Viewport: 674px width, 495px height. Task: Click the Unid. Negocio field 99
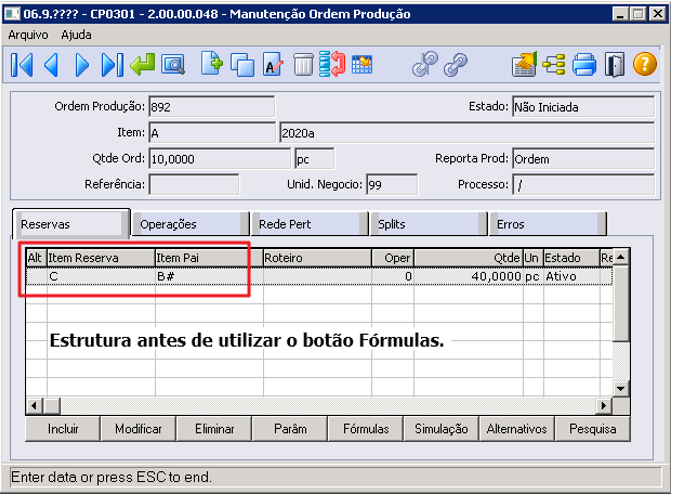click(x=392, y=185)
